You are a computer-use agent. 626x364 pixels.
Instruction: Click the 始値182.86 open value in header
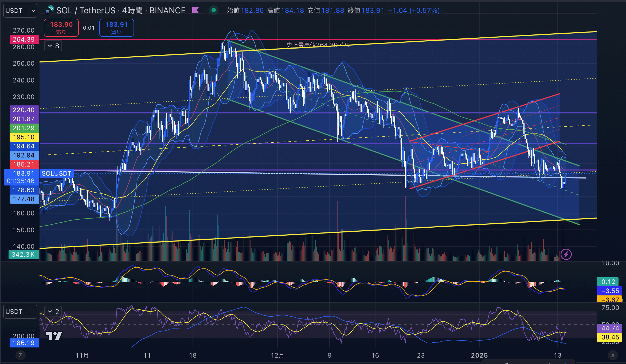(x=245, y=10)
